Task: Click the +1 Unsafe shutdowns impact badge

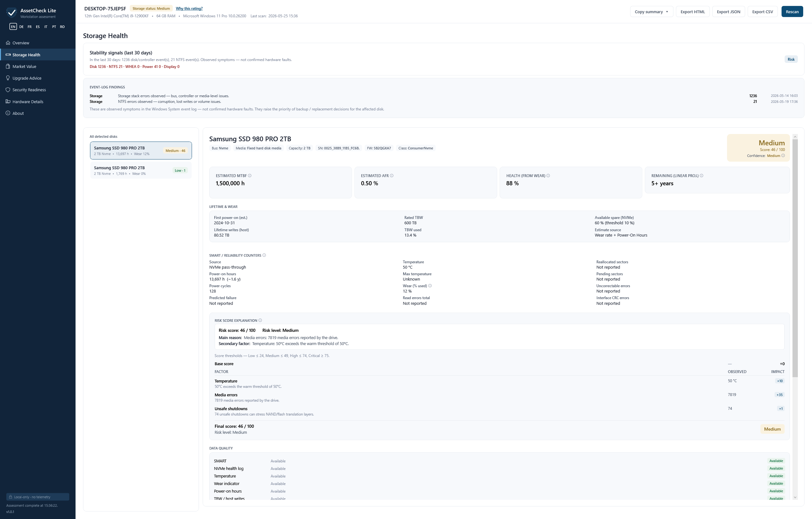Action: tap(781, 409)
